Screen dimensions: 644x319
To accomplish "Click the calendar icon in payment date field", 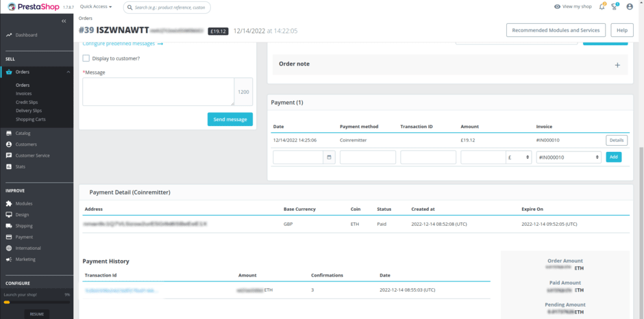I will click(329, 157).
